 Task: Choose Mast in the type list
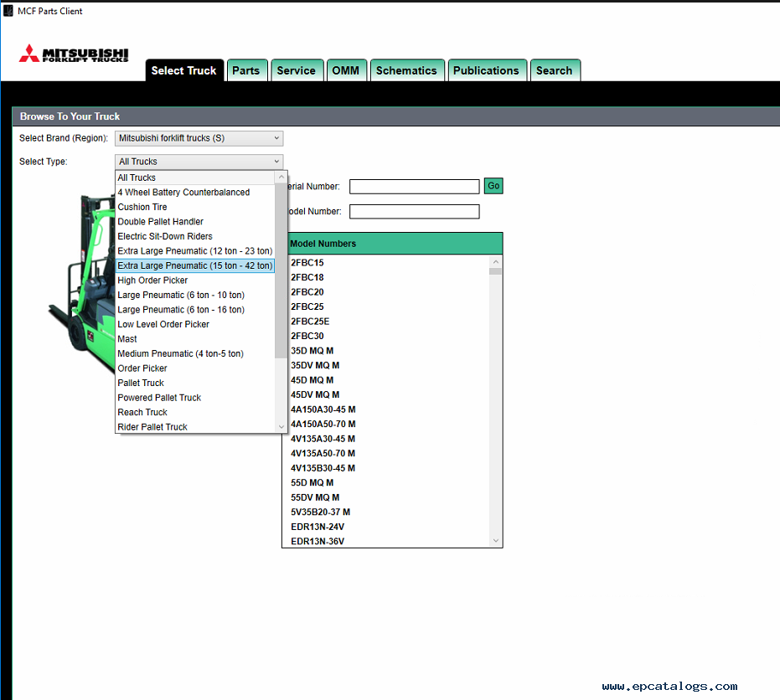tap(195, 339)
